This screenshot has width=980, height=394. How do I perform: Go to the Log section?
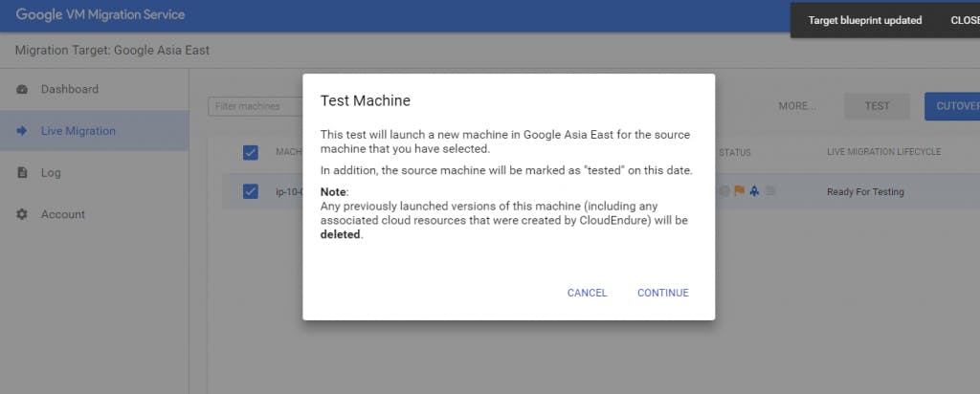click(x=51, y=173)
